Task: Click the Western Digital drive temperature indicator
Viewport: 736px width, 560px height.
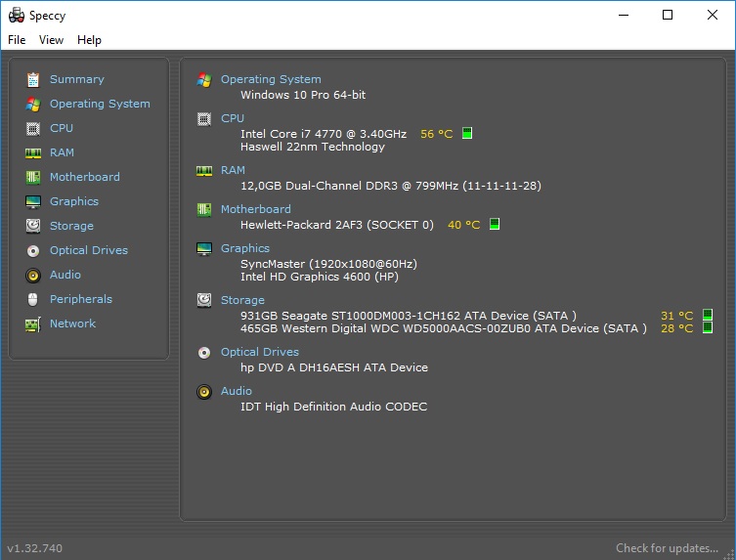Action: click(708, 327)
